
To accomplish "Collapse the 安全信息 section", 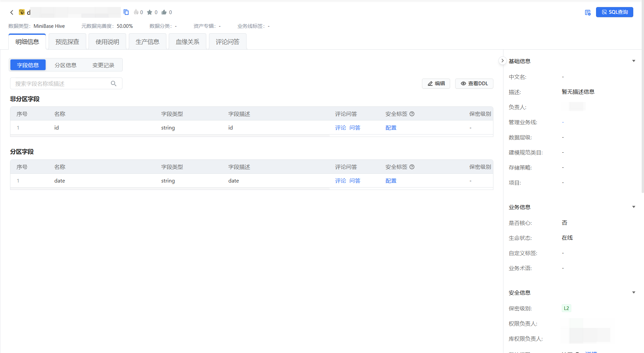I will pyautogui.click(x=634, y=293).
